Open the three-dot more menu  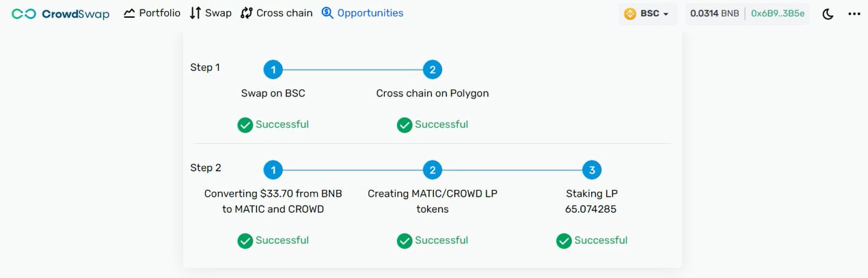tap(854, 14)
